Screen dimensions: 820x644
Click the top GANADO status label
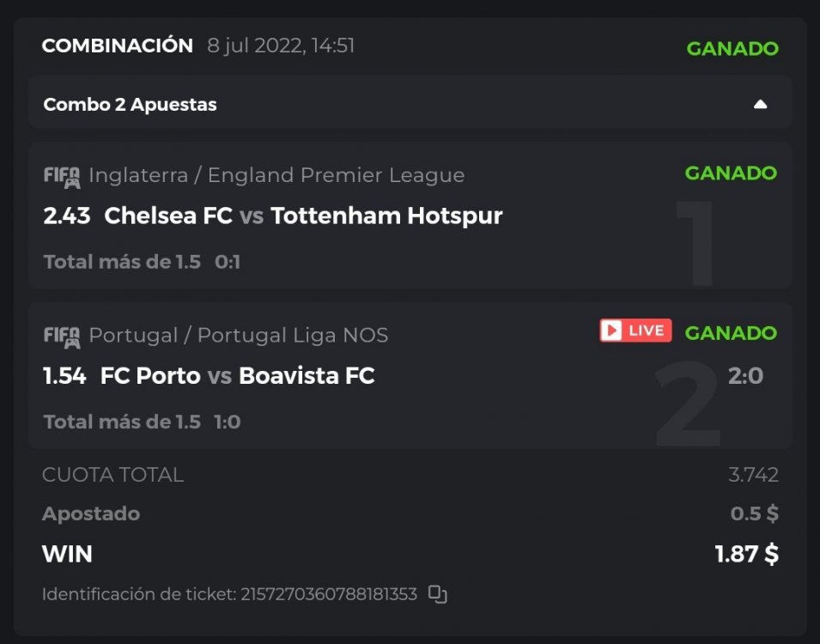(732, 49)
